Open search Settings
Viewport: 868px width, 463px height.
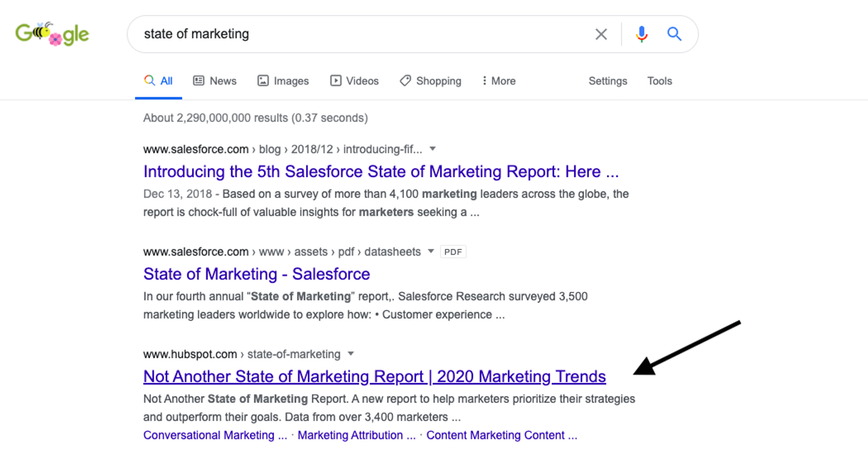pos(608,81)
